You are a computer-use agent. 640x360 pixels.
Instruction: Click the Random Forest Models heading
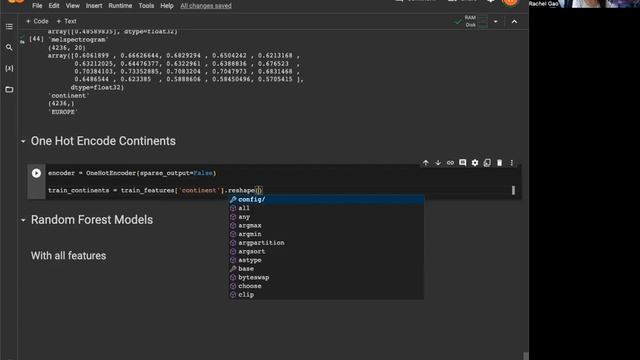92,220
